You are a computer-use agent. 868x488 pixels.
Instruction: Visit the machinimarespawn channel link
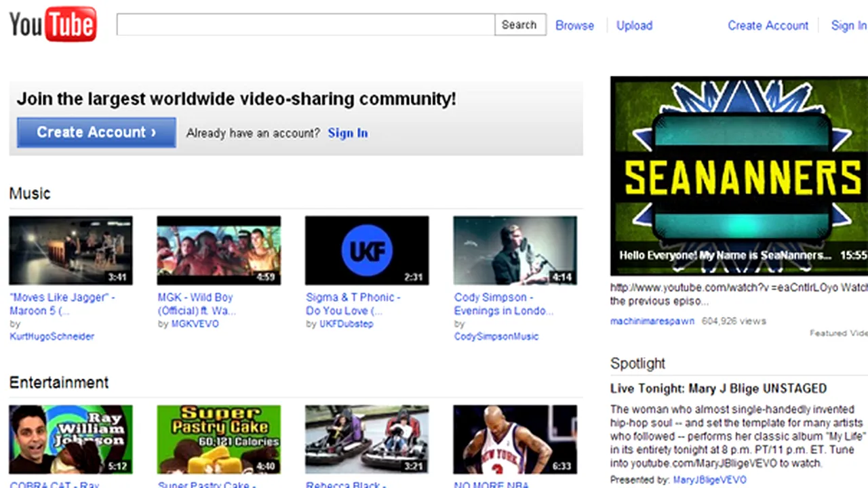click(652, 321)
